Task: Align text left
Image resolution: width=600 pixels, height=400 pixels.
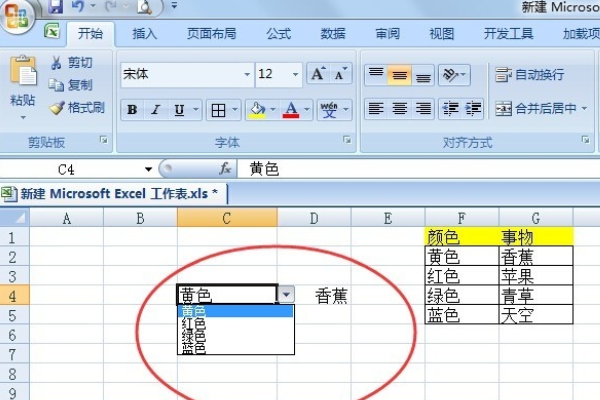Action: (x=376, y=109)
